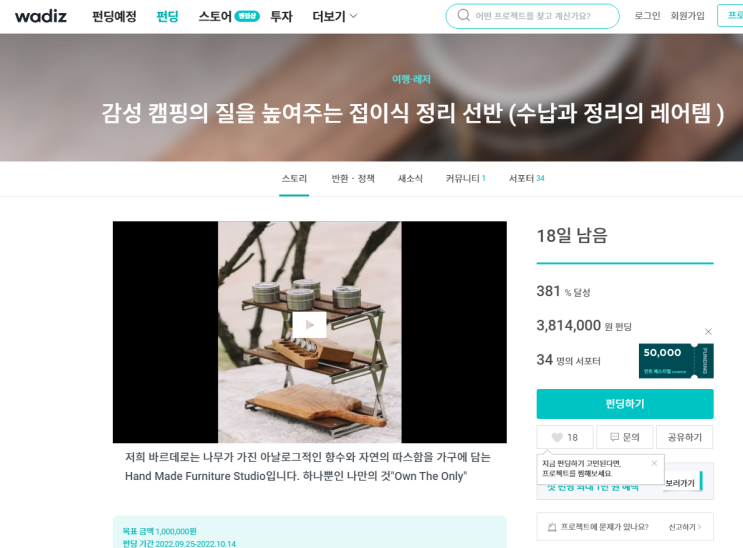743x548 pixels.
Task: Click the wadiz logo
Action: coord(41,16)
